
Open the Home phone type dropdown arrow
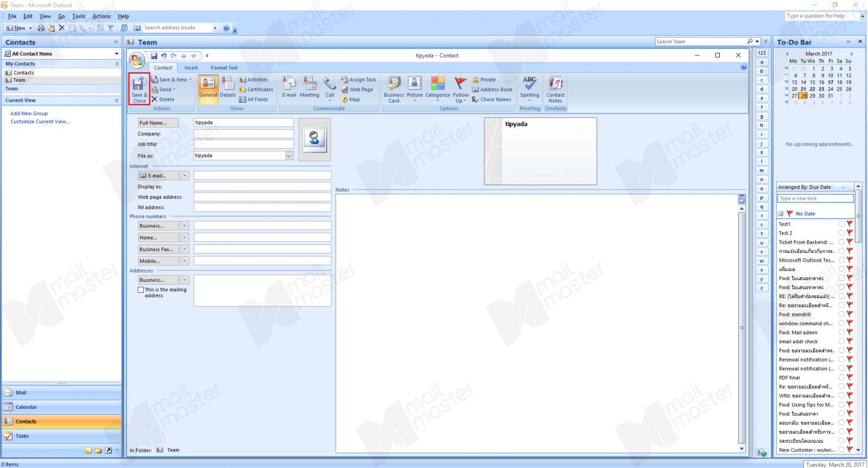[x=184, y=238]
